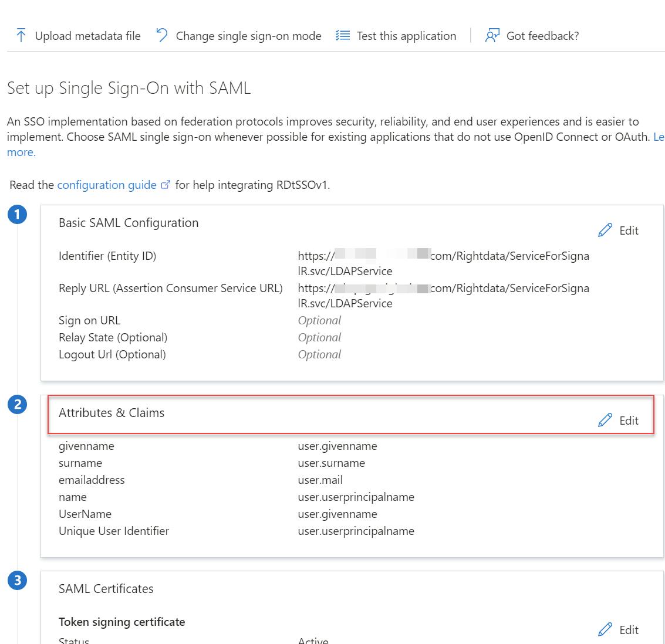Screen dimensions: 665x644
Task: Click Optional value for Sign on URL
Action: [319, 320]
